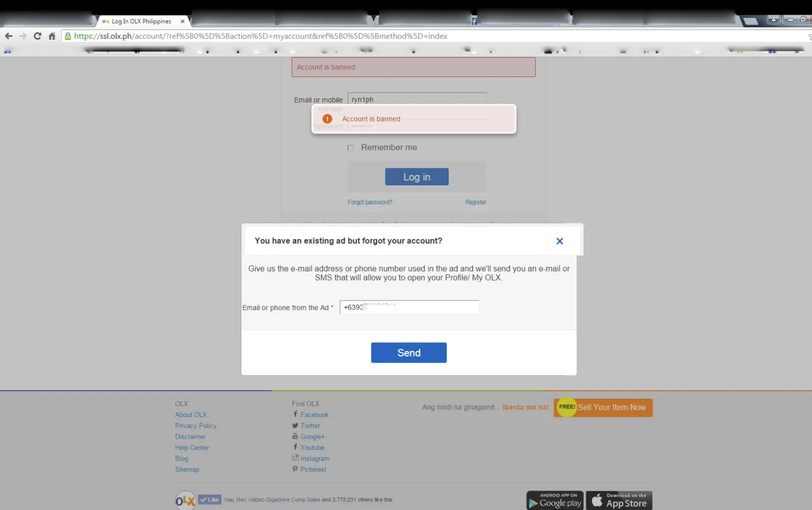Click the Twitter bird icon

(x=295, y=425)
